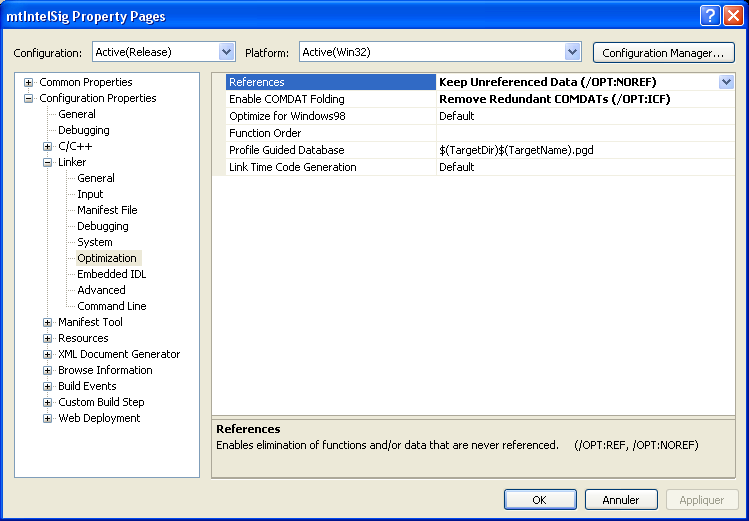The width and height of the screenshot is (749, 521).
Task: Select Common Properties tree item
Action: click(x=86, y=82)
